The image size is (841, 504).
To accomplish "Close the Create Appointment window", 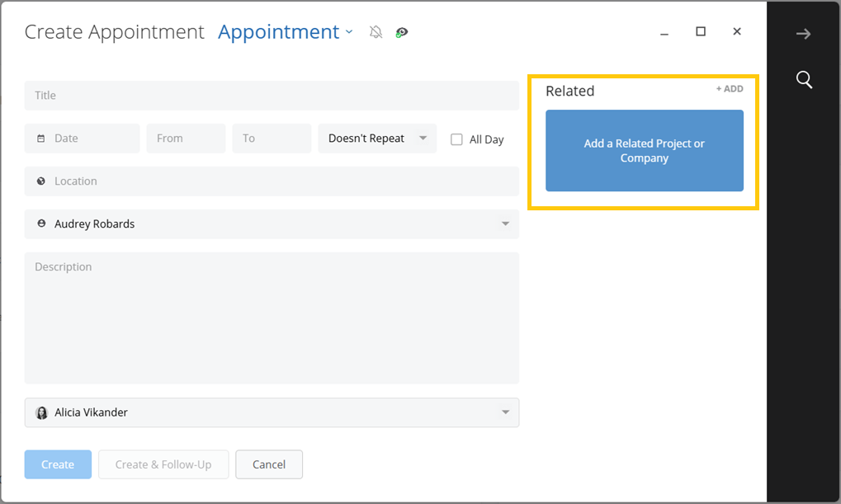I will (x=737, y=31).
